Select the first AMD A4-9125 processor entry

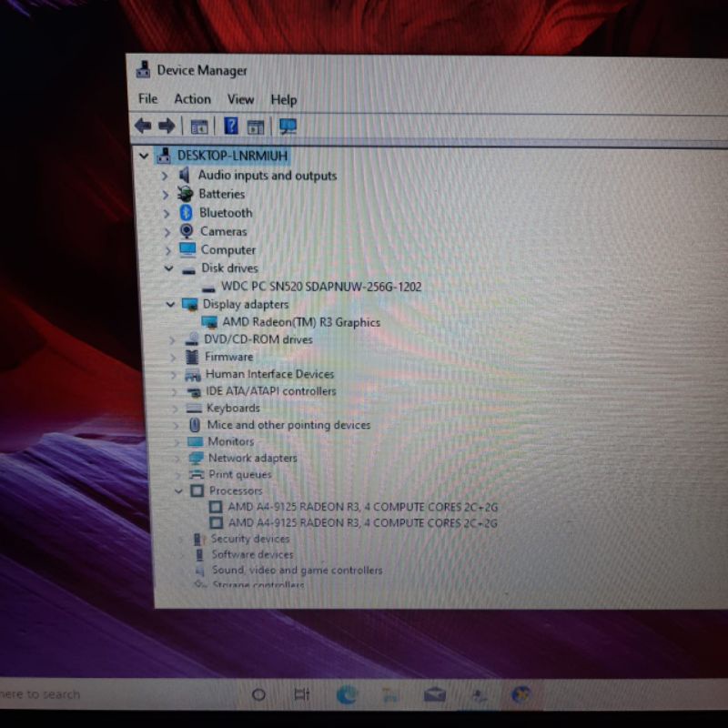[x=362, y=507]
